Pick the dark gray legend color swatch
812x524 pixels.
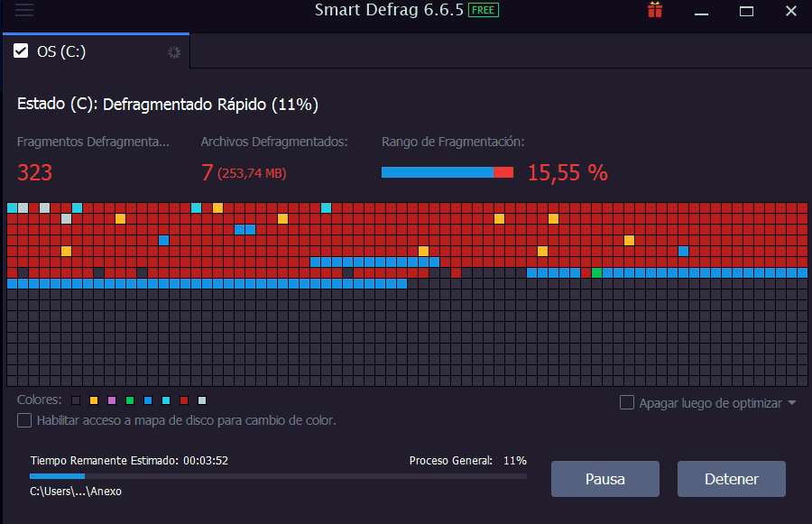tap(76, 400)
